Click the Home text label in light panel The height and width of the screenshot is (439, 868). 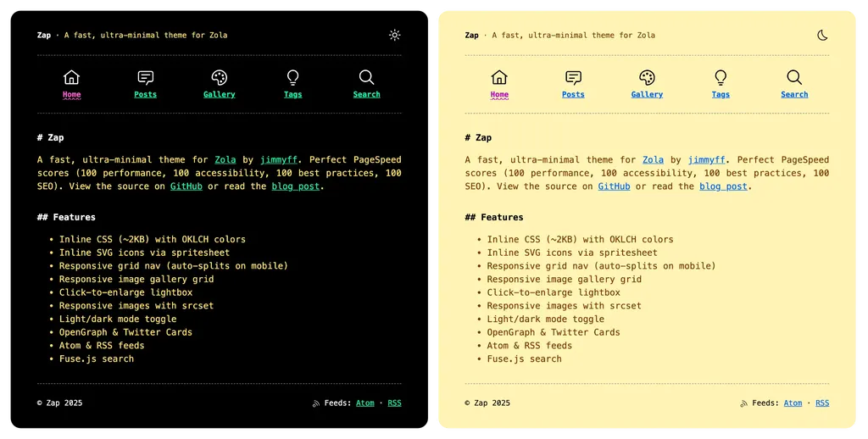click(499, 95)
